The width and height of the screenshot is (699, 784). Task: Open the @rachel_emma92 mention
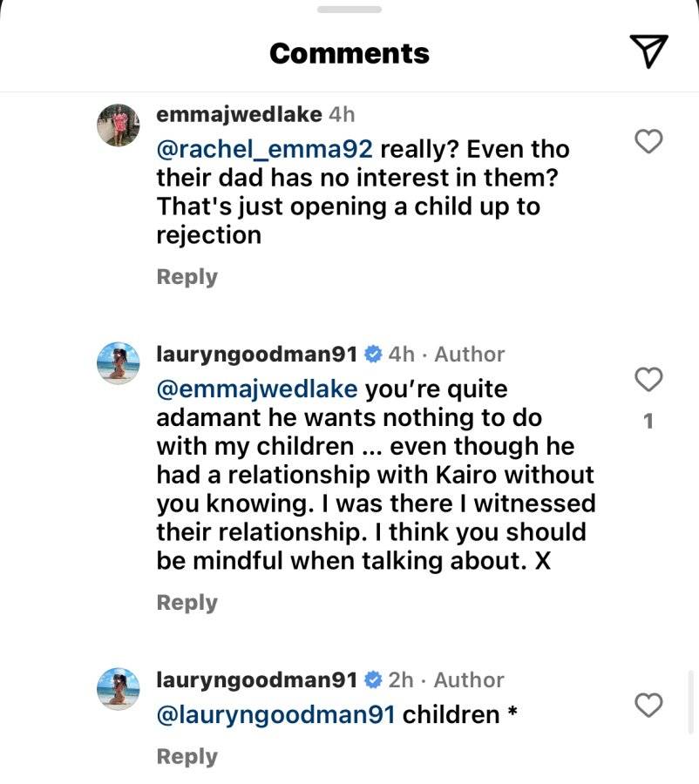click(265, 150)
